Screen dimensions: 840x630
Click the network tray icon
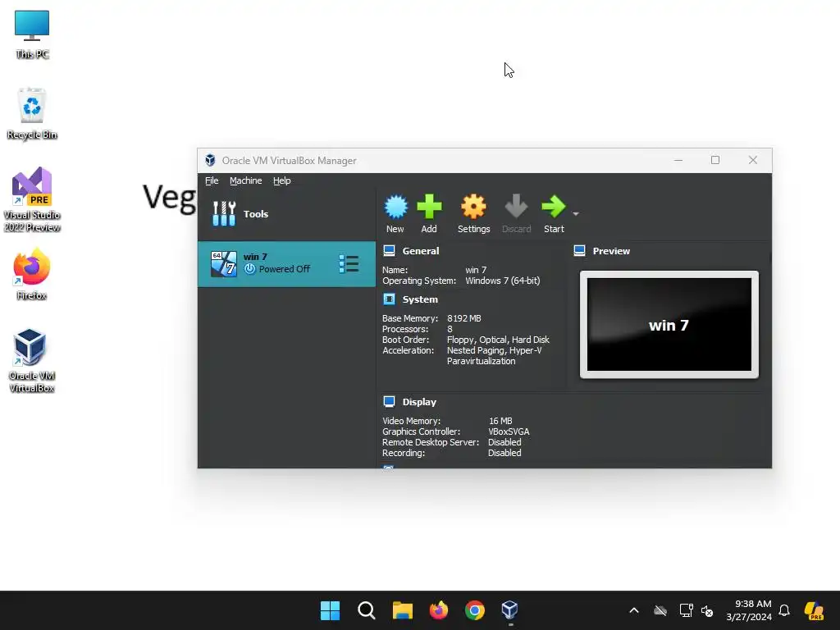point(686,610)
